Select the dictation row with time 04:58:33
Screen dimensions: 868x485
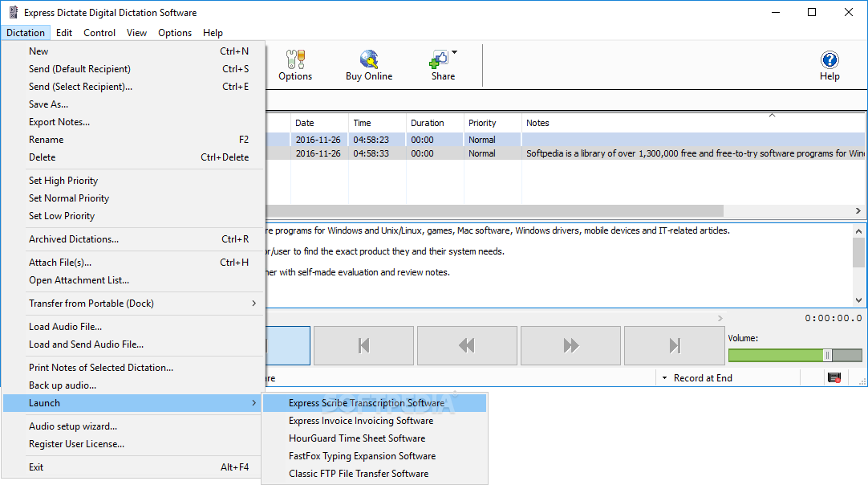566,153
